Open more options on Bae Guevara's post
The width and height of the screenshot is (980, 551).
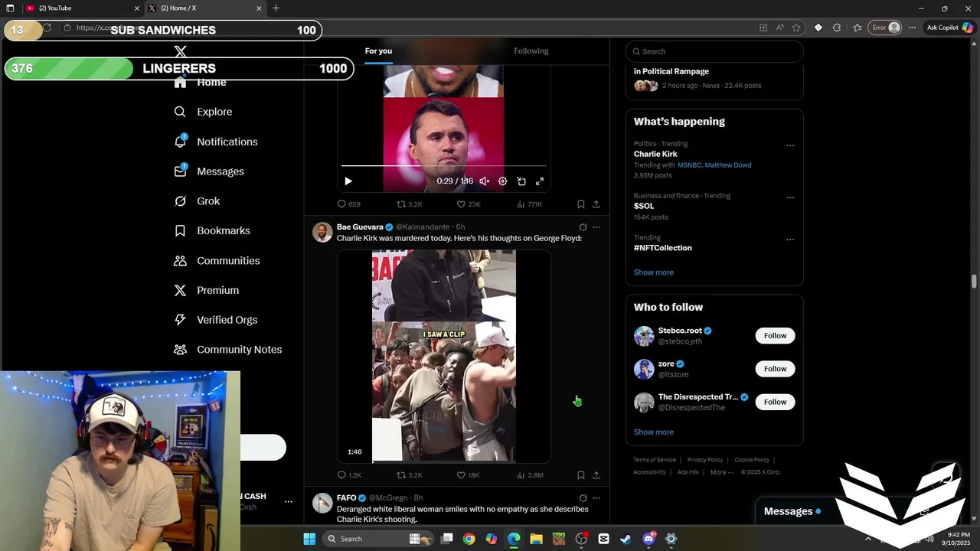coord(596,227)
